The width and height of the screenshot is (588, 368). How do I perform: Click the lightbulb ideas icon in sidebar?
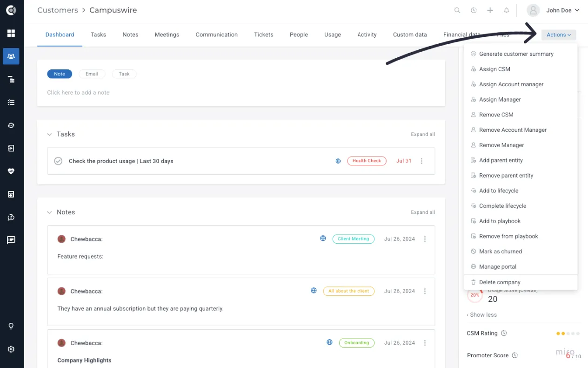click(11, 326)
